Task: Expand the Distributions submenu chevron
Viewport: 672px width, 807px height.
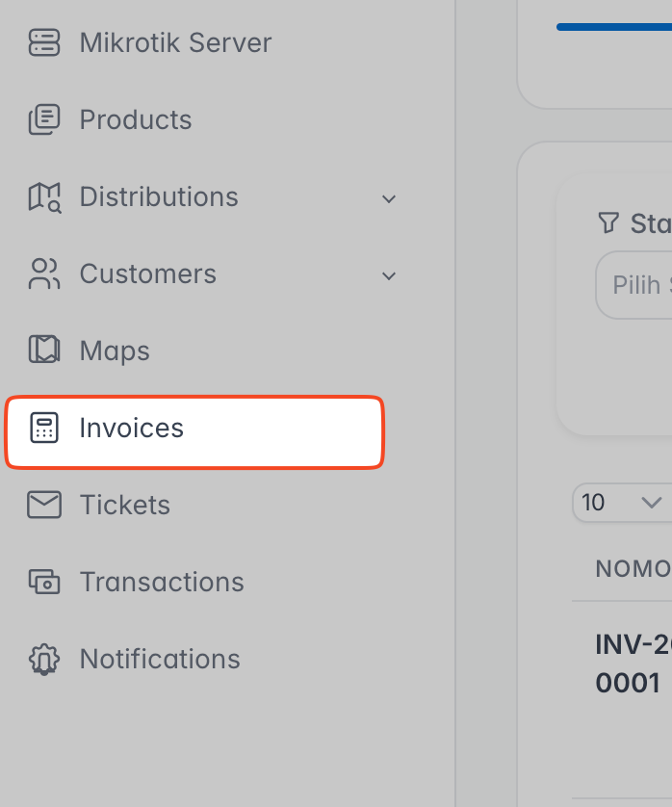Action: [389, 198]
